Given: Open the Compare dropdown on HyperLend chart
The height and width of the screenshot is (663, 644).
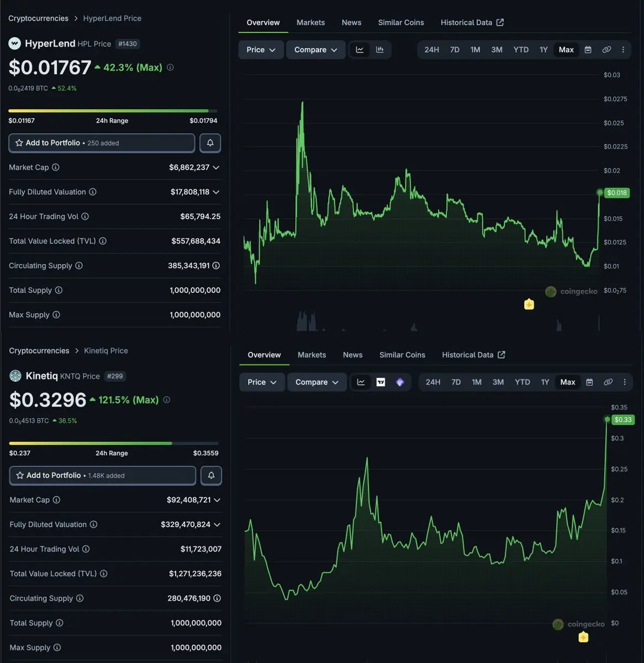Looking at the screenshot, I should 316,50.
